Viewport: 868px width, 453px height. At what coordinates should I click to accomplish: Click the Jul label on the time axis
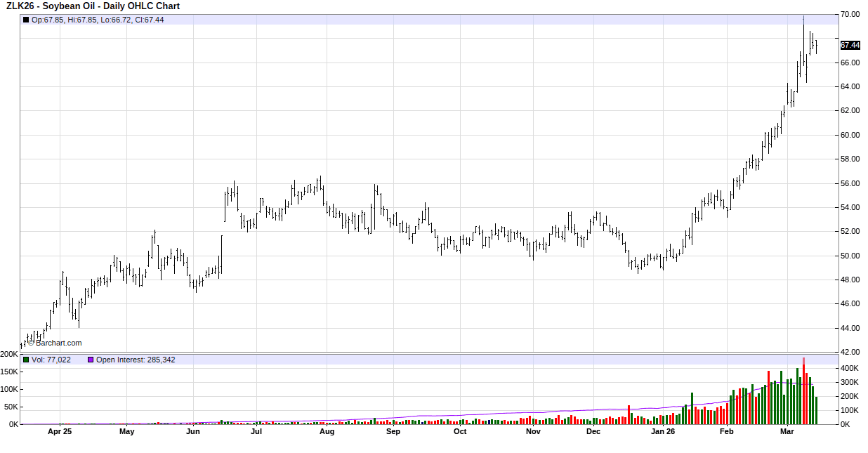256,432
